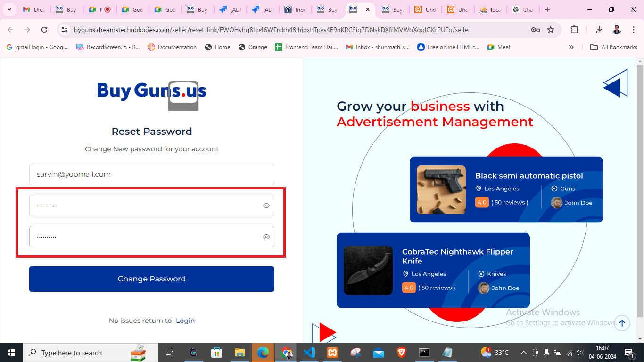This screenshot has height=362, width=644.
Task: Open the Extensions puzzle icon
Action: [x=574, y=30]
